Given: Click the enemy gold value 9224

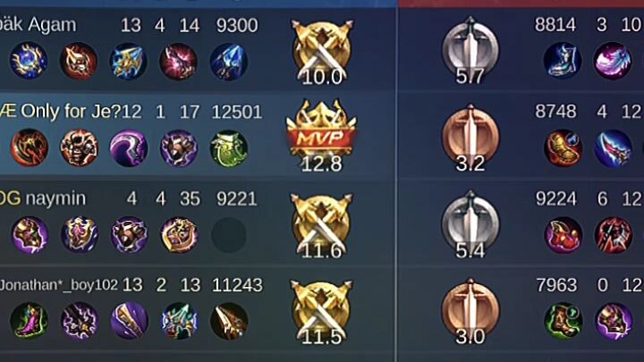Looking at the screenshot, I should 556,198.
